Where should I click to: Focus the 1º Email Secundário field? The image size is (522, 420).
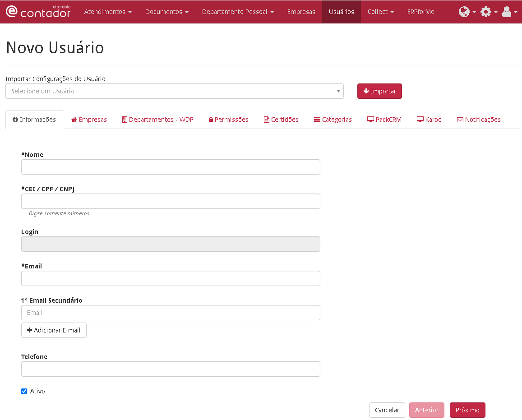coord(171,313)
